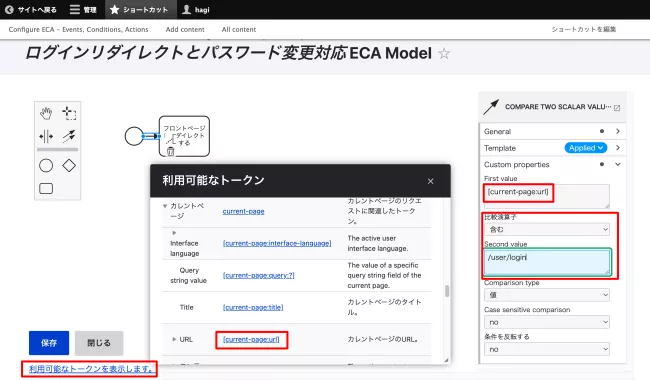Click the [current-page:interface-language] token link
The image size is (650, 380).
pos(277,243)
